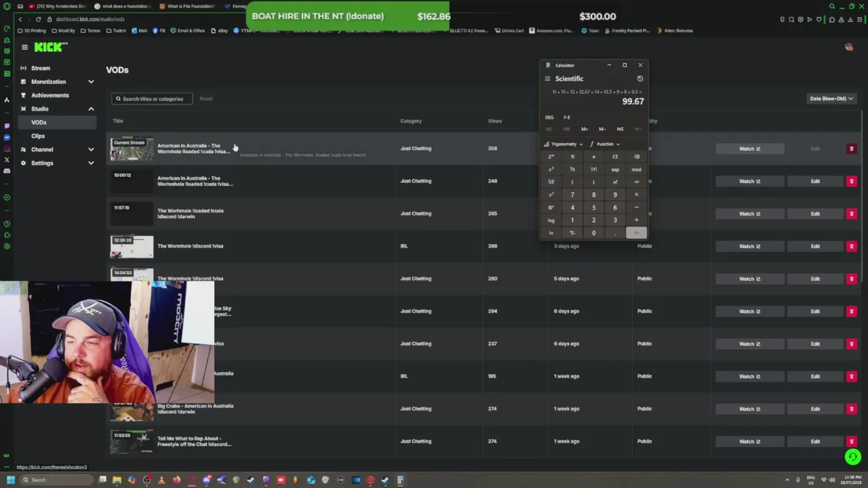
Task: Open Firefox from the taskbar
Action: [x=177, y=480]
